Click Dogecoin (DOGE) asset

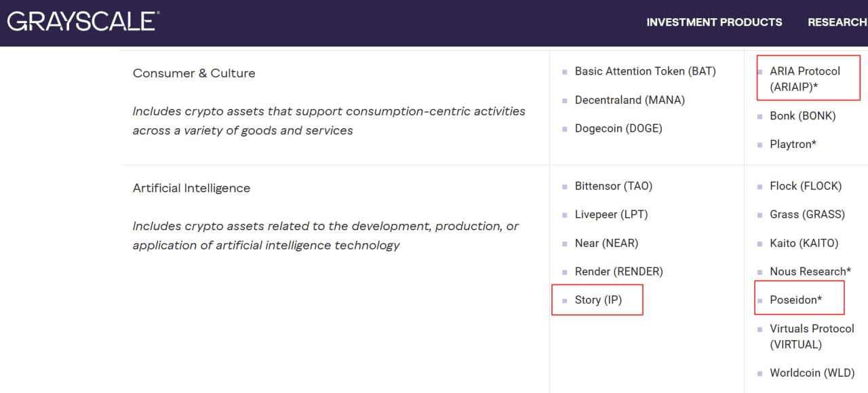(x=618, y=128)
